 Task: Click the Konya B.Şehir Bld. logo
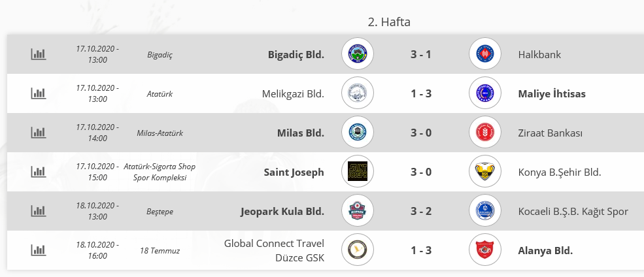[x=485, y=172]
